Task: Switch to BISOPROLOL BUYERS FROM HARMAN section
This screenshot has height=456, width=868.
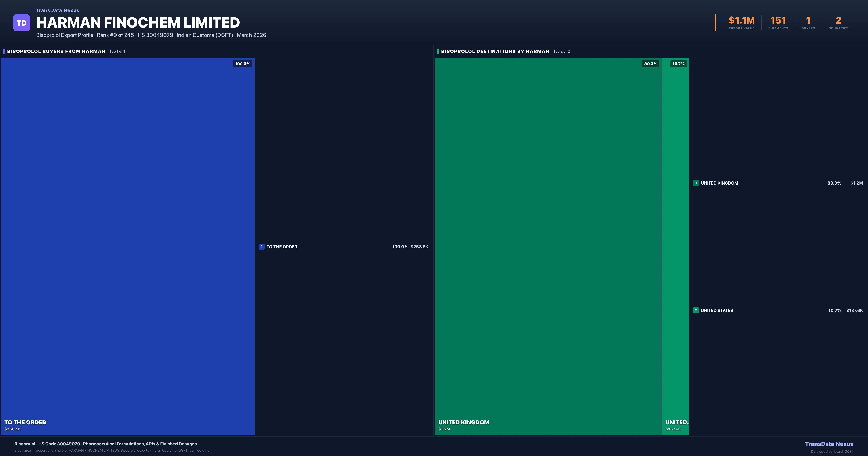Action: [x=56, y=51]
